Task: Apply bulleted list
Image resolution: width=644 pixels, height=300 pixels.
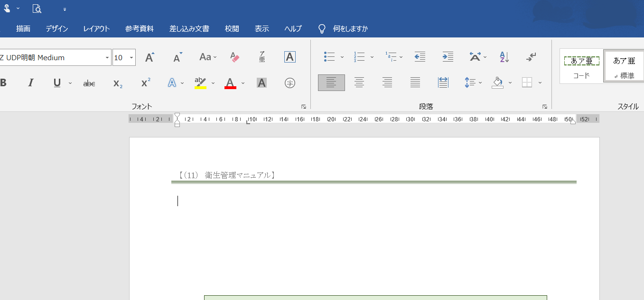Action: point(330,57)
